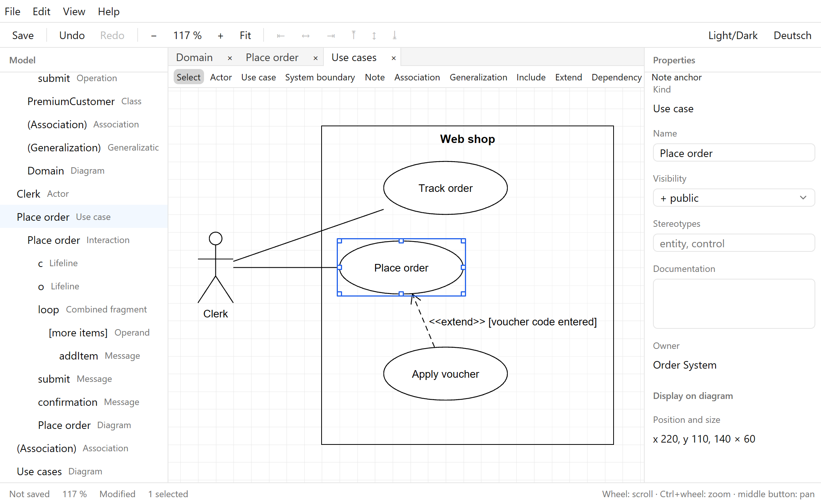Click the Apply voucher use case ellipse

(445, 374)
